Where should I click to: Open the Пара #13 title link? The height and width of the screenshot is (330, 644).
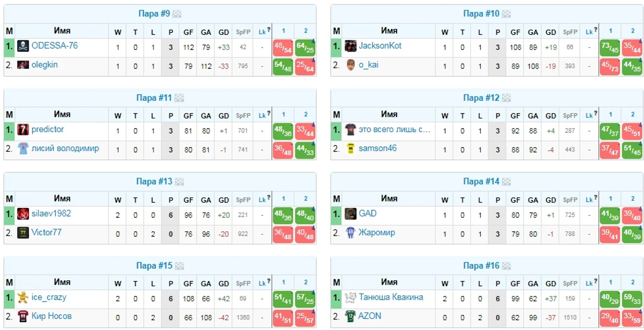[x=154, y=182]
